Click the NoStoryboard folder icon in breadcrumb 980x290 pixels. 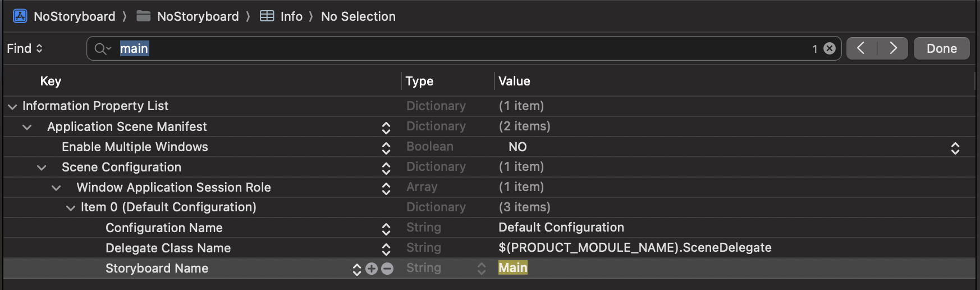tap(144, 16)
